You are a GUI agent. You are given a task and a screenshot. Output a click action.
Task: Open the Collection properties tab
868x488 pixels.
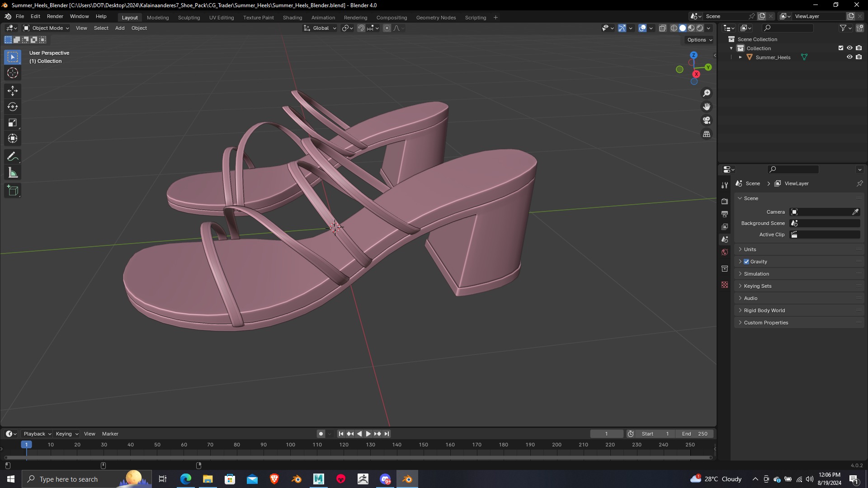[725, 268]
